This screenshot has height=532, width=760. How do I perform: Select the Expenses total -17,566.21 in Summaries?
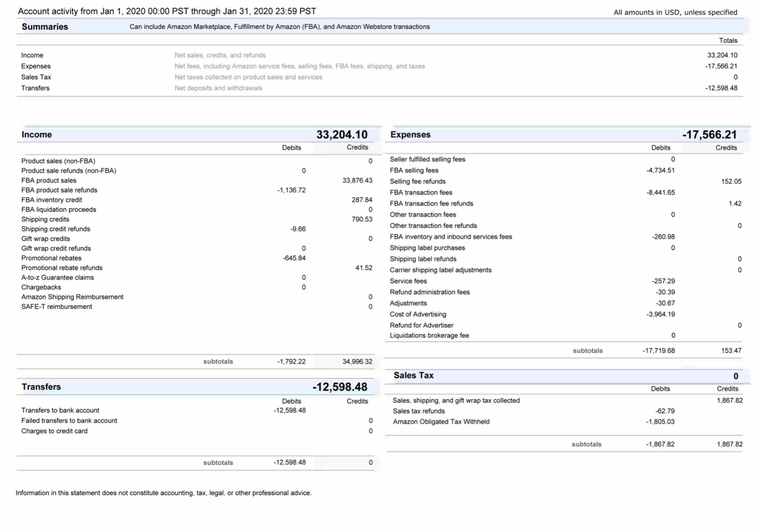(x=721, y=66)
